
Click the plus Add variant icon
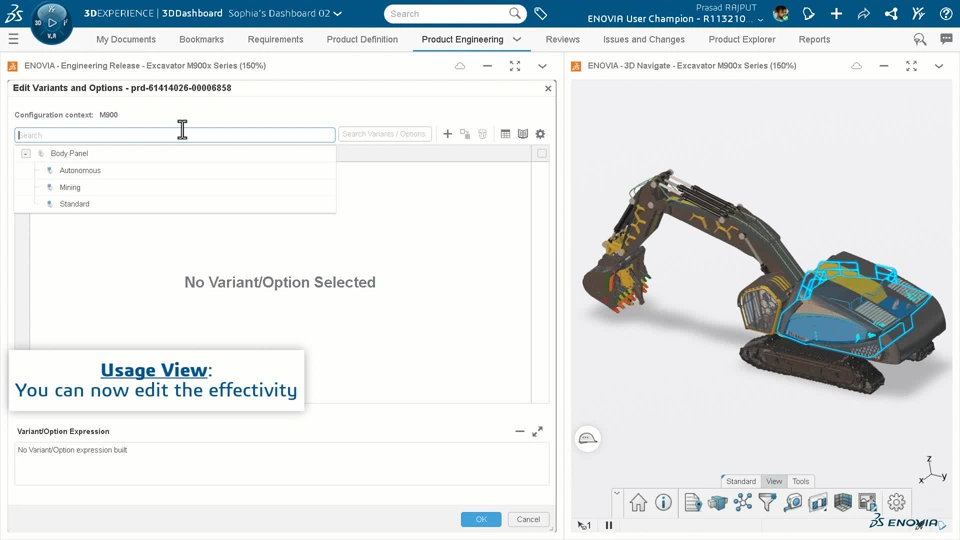point(448,133)
